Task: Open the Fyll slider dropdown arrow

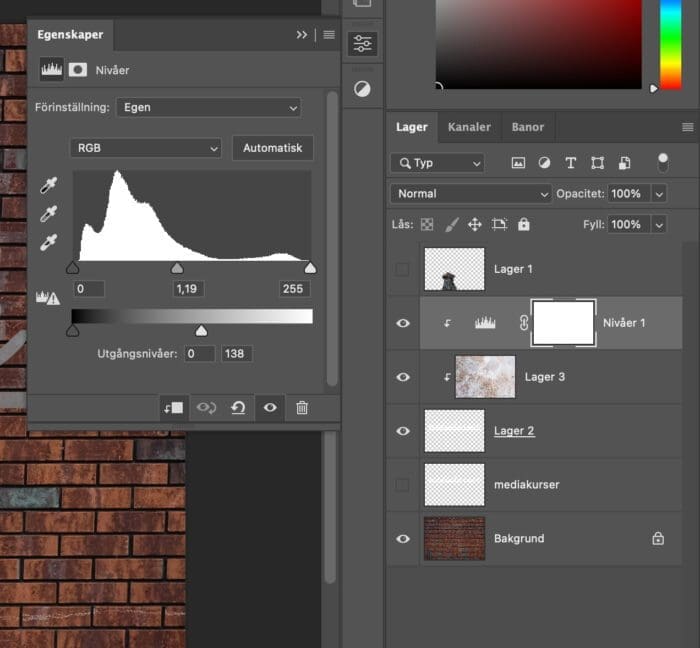Action: point(659,224)
